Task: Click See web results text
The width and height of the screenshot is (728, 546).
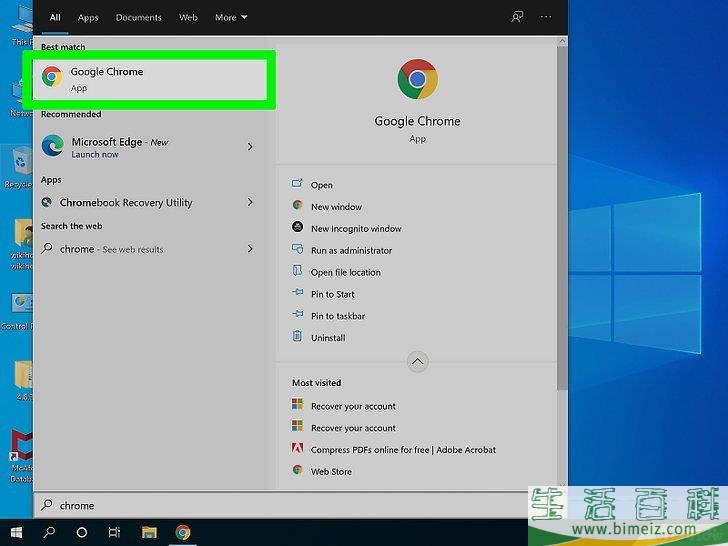Action: pos(133,249)
